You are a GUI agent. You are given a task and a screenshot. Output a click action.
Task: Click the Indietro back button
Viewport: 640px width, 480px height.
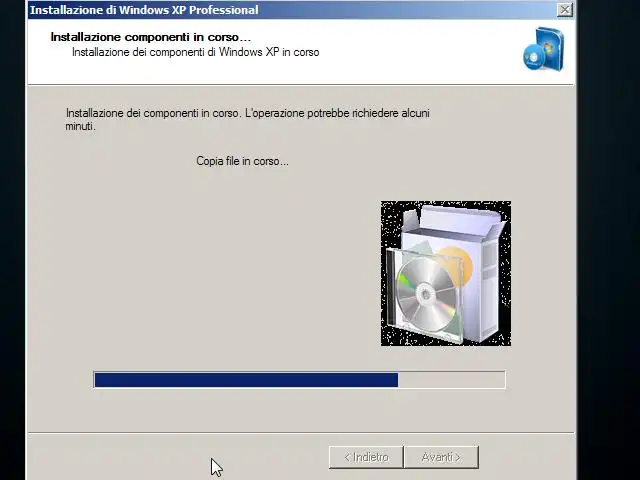366,457
